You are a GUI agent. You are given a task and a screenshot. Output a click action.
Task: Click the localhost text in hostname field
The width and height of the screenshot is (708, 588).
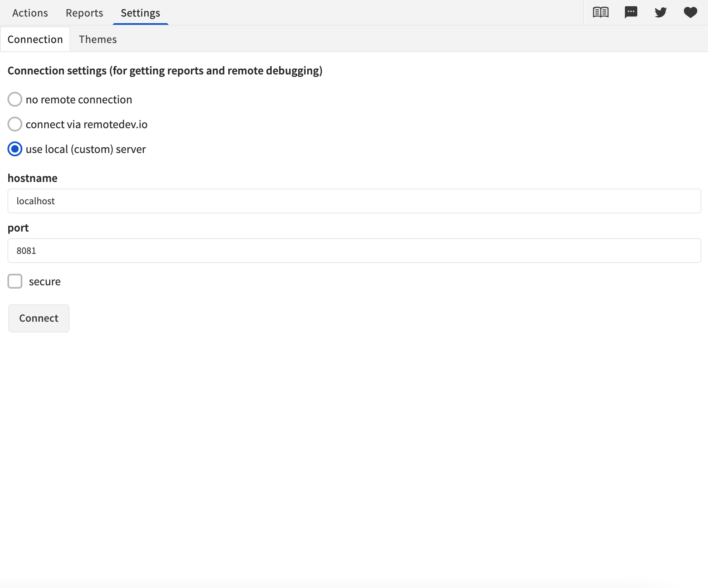(x=35, y=201)
